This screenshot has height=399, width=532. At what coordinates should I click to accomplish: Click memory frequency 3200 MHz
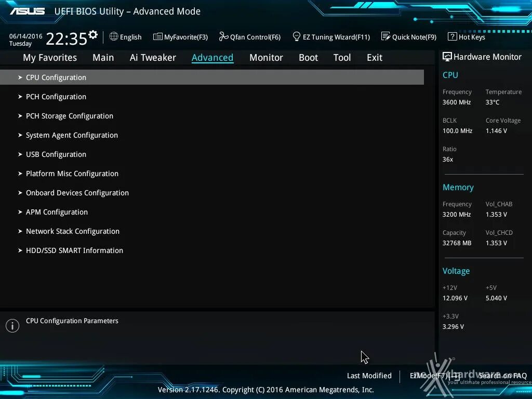click(x=457, y=215)
